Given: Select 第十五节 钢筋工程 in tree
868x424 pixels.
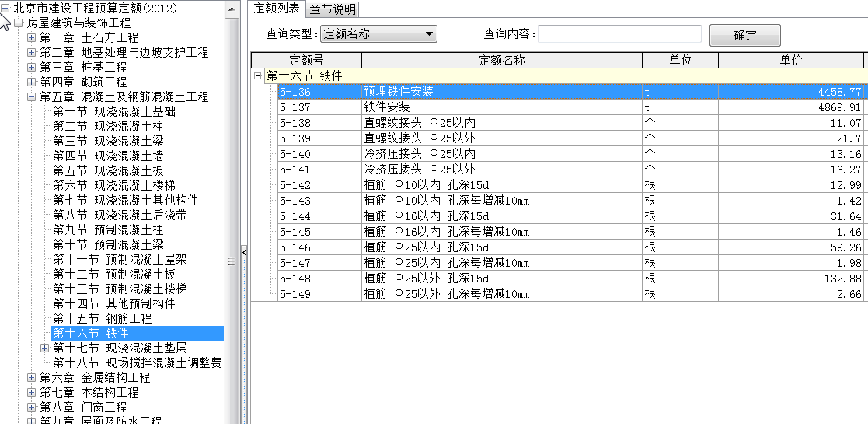Looking at the screenshot, I should [x=103, y=319].
